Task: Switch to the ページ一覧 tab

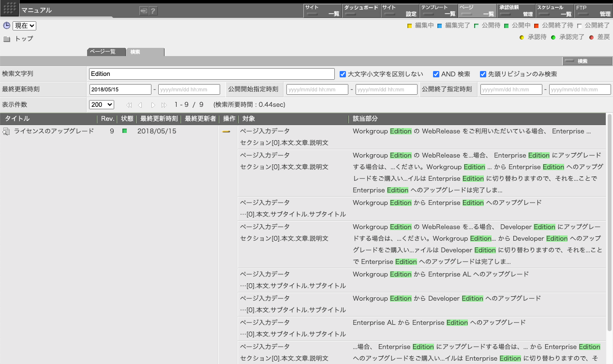Action: [106, 52]
